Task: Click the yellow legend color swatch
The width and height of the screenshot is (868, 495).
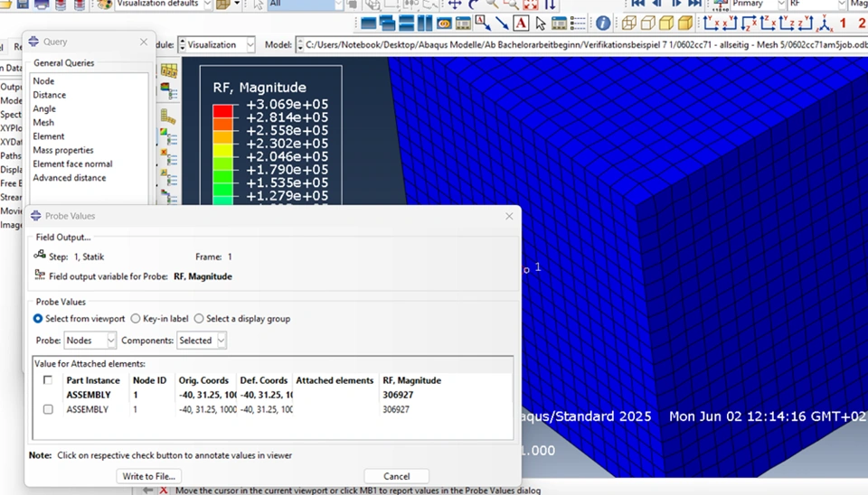Action: 222,150
